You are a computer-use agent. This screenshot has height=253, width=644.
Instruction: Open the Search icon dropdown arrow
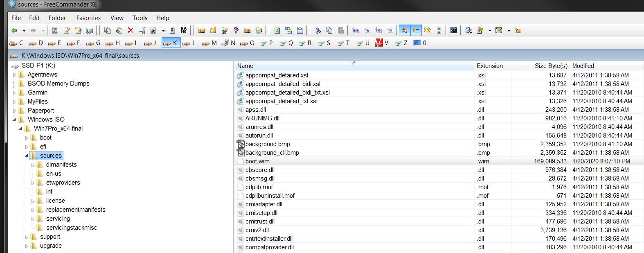(x=163, y=31)
